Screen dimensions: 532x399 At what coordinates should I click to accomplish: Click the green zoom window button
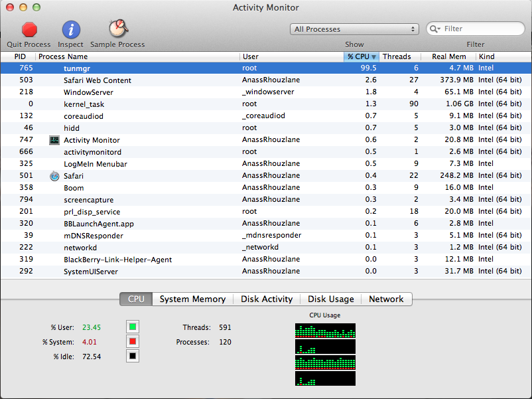pos(36,7)
